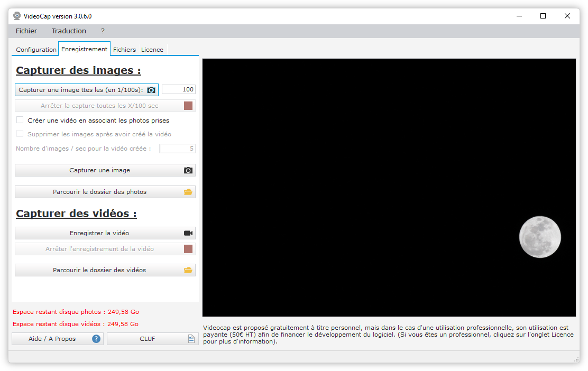Click the Enregistrer la vidéo button
Viewport: 588px width, 371px height.
[x=105, y=233]
